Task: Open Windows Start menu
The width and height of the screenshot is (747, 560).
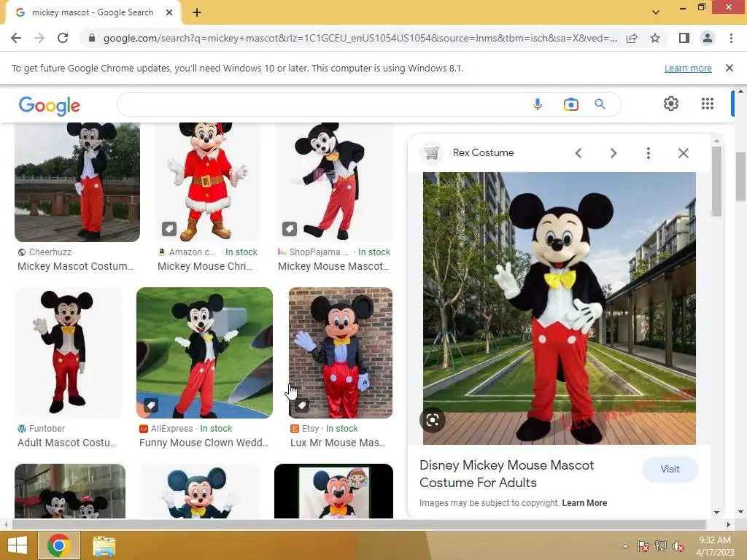Action: click(18, 545)
